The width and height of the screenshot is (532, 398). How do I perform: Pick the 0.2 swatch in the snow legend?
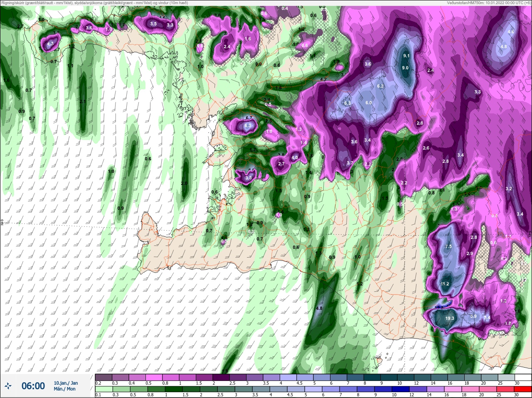tap(103, 377)
